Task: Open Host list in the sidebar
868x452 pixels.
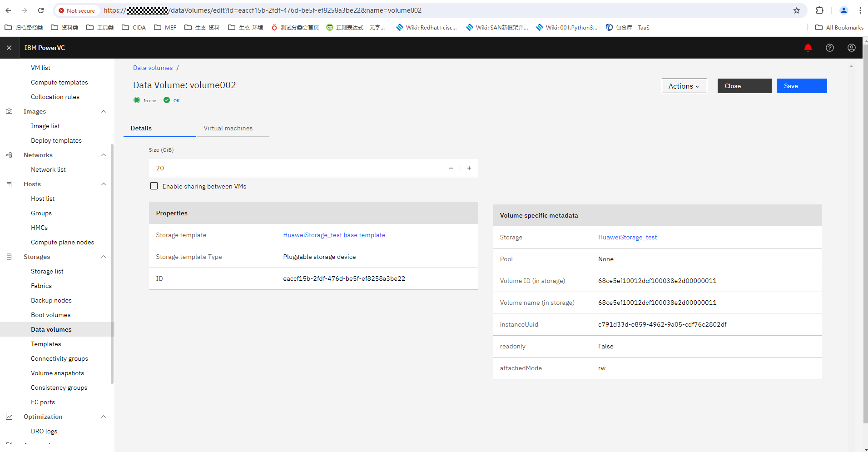Action: click(x=43, y=199)
